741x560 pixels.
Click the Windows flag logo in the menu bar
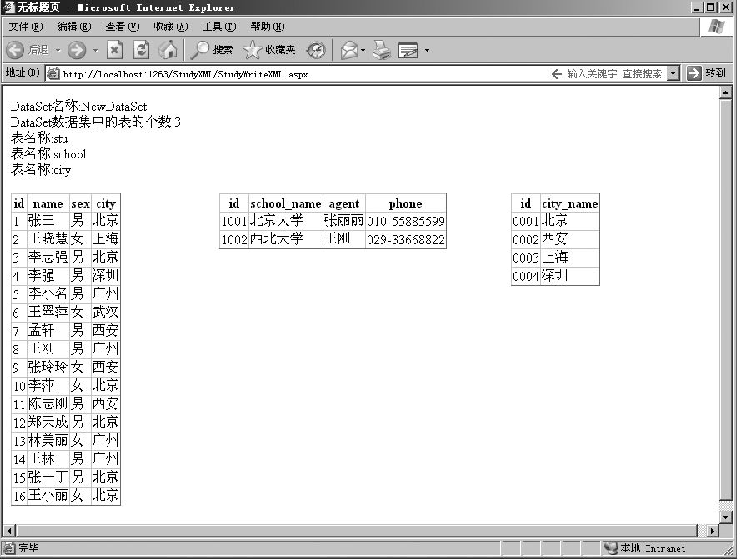[717, 27]
